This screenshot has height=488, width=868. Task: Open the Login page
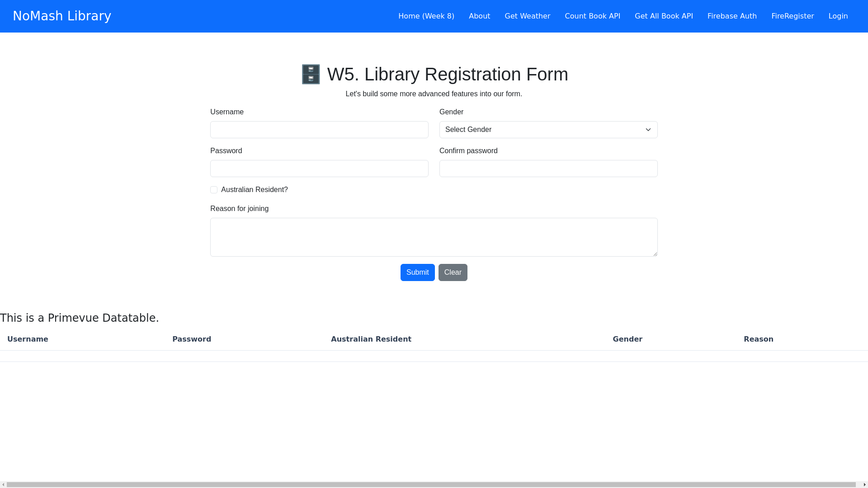[x=838, y=16]
